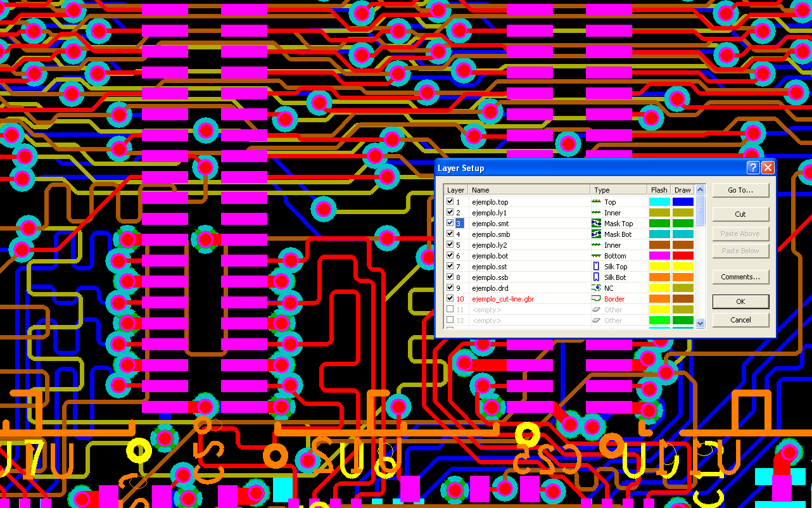This screenshot has height=508, width=812.
Task: Open help with the question mark button
Action: click(x=752, y=168)
